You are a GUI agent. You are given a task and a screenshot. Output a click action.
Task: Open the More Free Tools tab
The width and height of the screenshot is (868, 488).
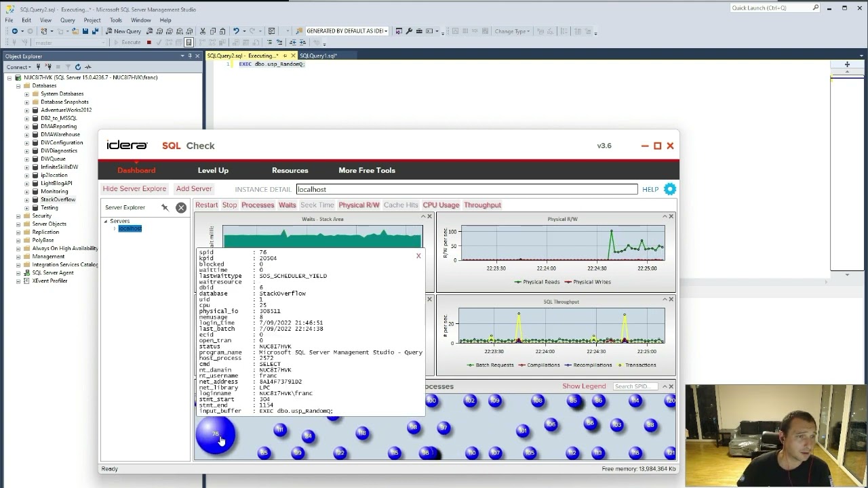click(367, 170)
